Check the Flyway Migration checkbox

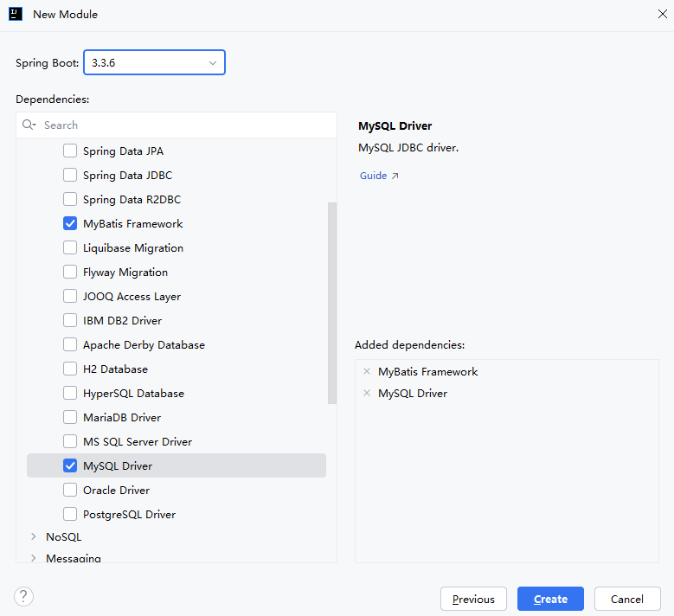pyautogui.click(x=70, y=273)
